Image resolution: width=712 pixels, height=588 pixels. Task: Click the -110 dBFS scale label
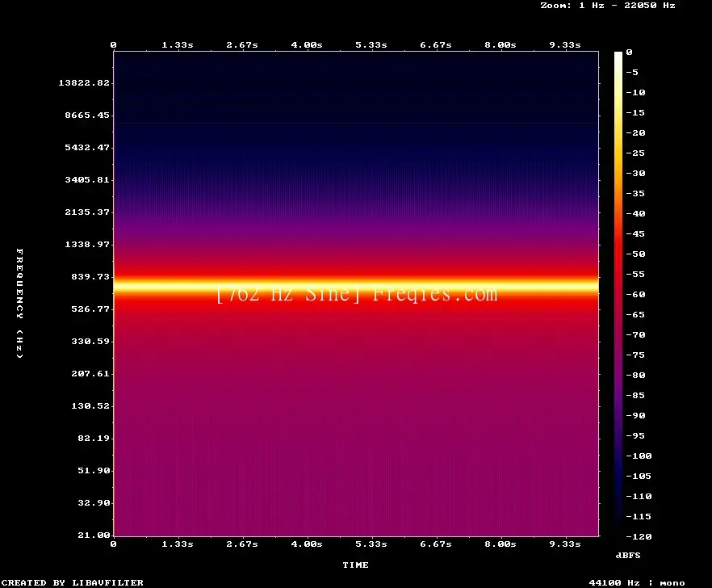pyautogui.click(x=639, y=496)
